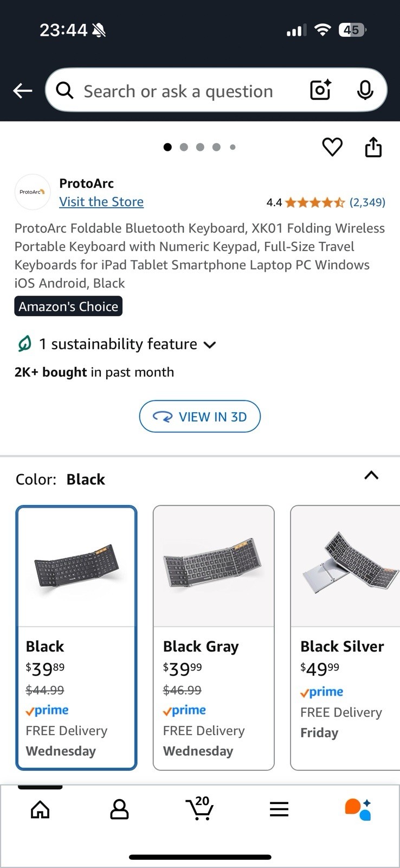This screenshot has width=400, height=868.
Task: Open the hamburger menu
Action: pyautogui.click(x=279, y=809)
